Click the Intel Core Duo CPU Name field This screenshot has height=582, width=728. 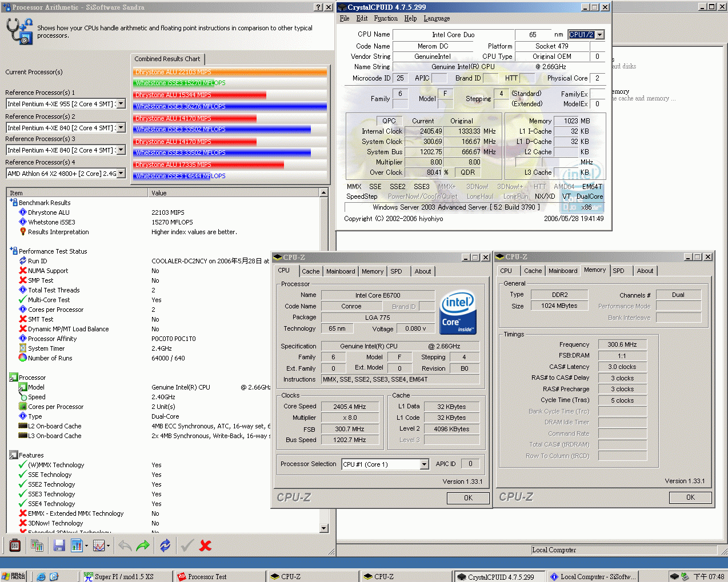pos(453,35)
